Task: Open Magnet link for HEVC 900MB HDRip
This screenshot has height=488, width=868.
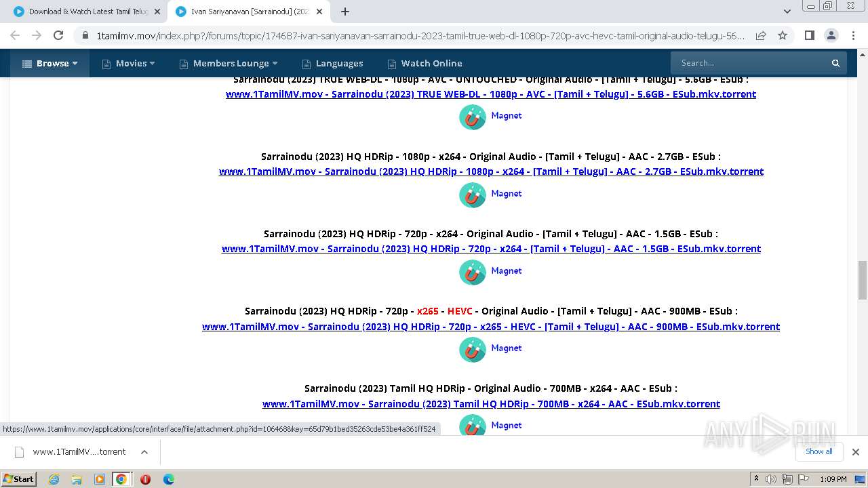Action: tap(507, 348)
